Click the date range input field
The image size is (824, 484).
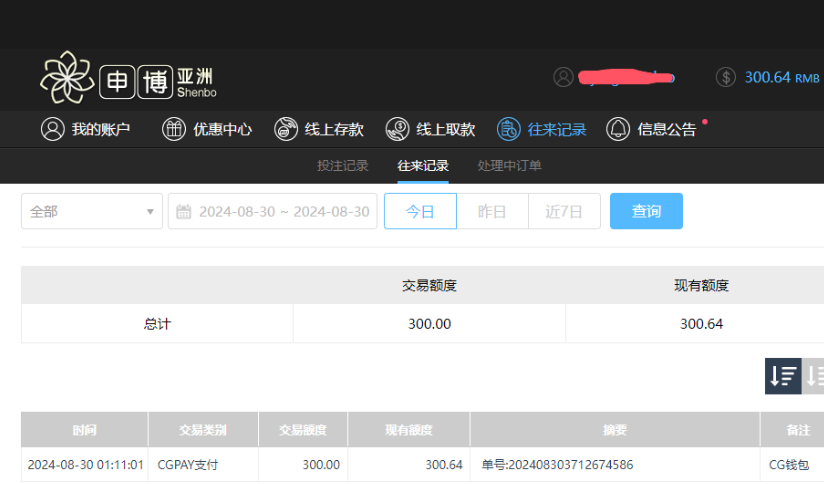(x=273, y=211)
